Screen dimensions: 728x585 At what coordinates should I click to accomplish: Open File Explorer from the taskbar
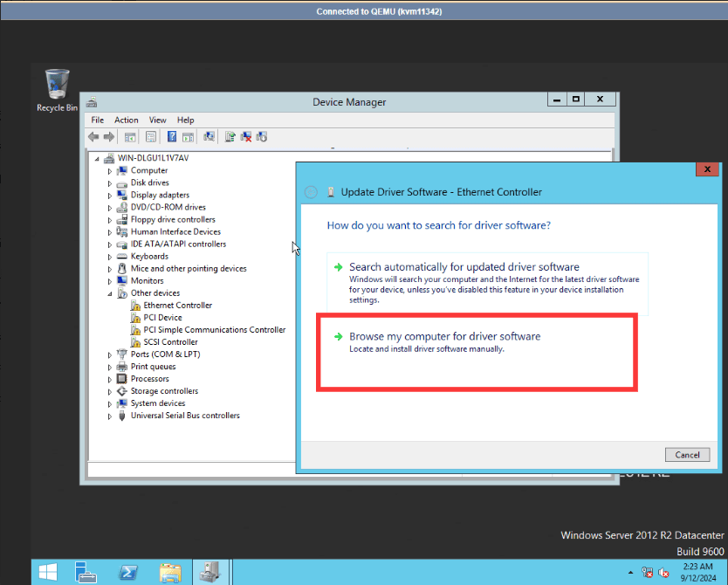(x=170, y=572)
